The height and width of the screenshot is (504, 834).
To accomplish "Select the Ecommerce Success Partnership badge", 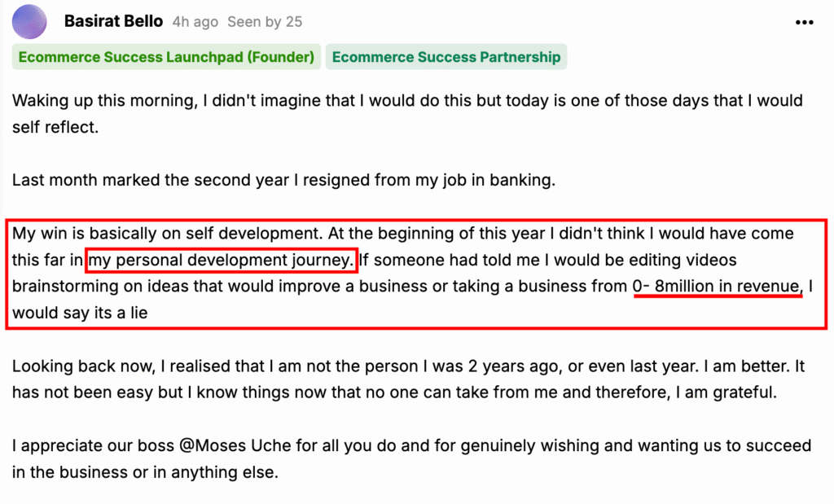I will (446, 57).
